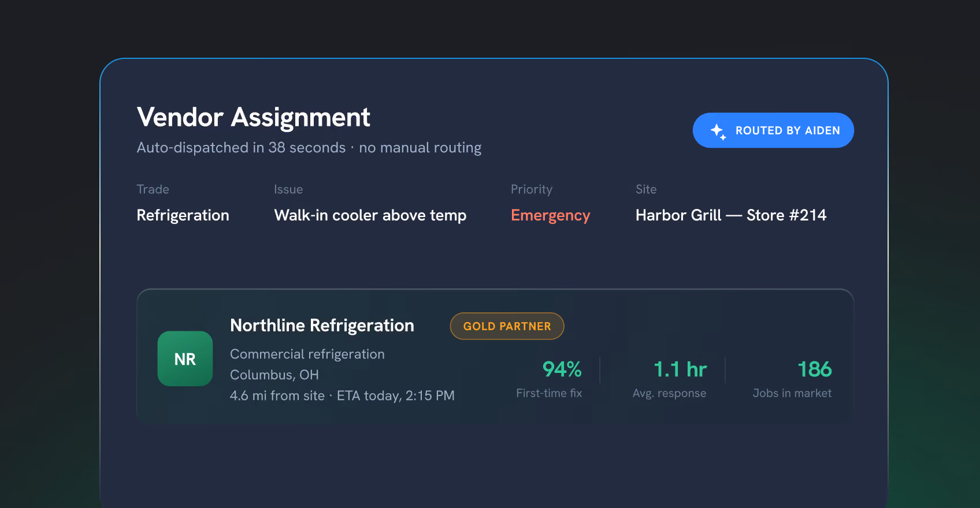Select the Northline Refrigeration vendor name

(322, 326)
